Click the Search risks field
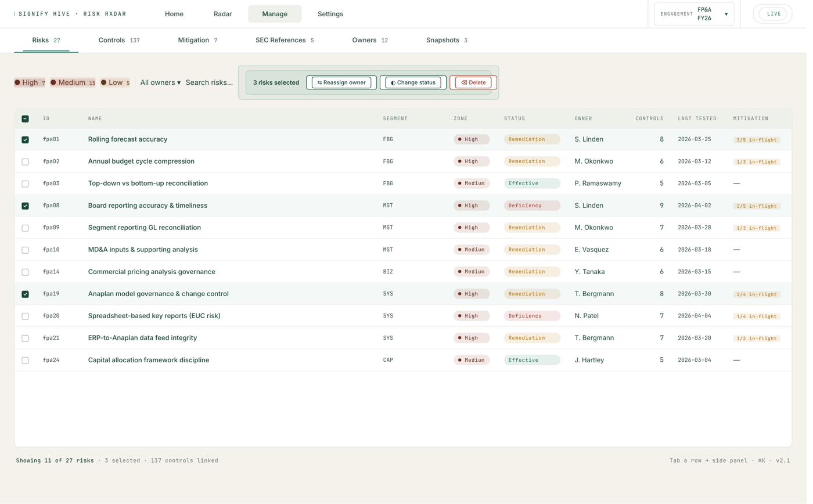The height and width of the screenshot is (504, 813). (211, 82)
